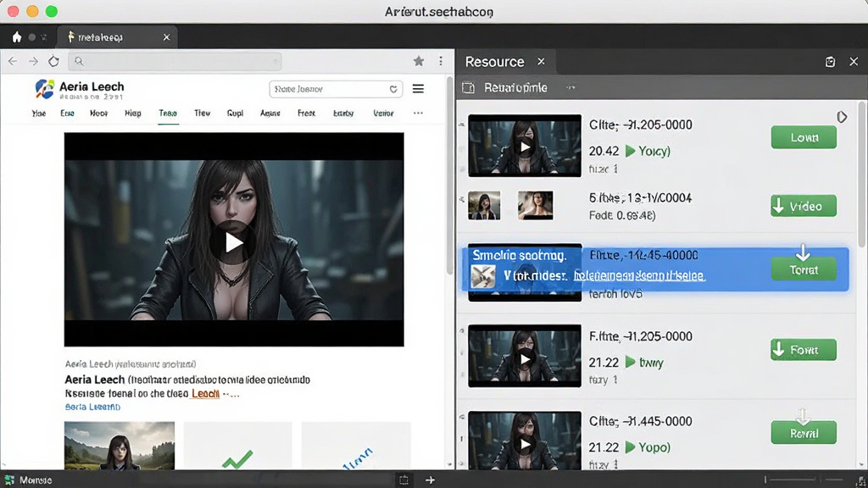Click the site search field beside the logo
Image resolution: width=868 pixels, height=488 pixels.
pyautogui.click(x=335, y=89)
